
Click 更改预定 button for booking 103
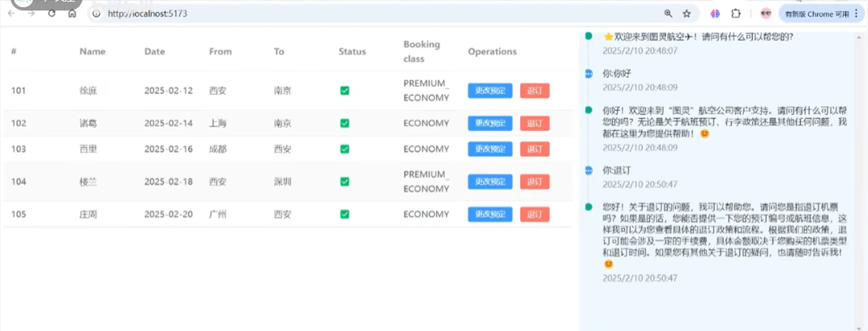tap(490, 149)
